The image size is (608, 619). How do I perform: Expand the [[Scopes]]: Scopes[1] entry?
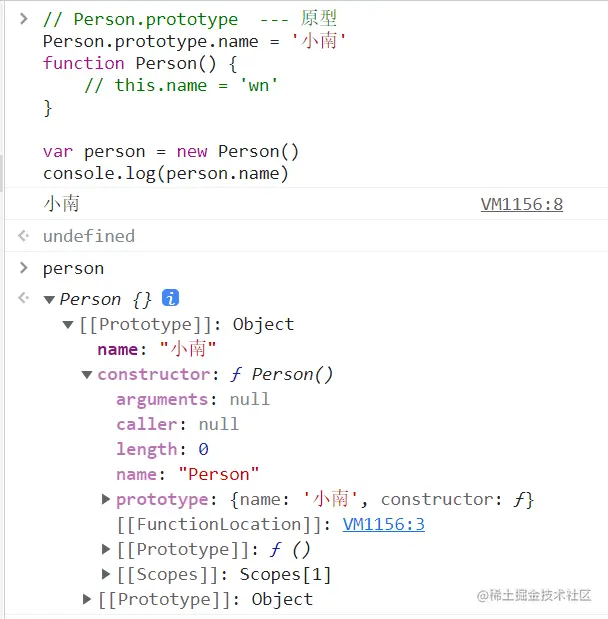pyautogui.click(x=105, y=574)
